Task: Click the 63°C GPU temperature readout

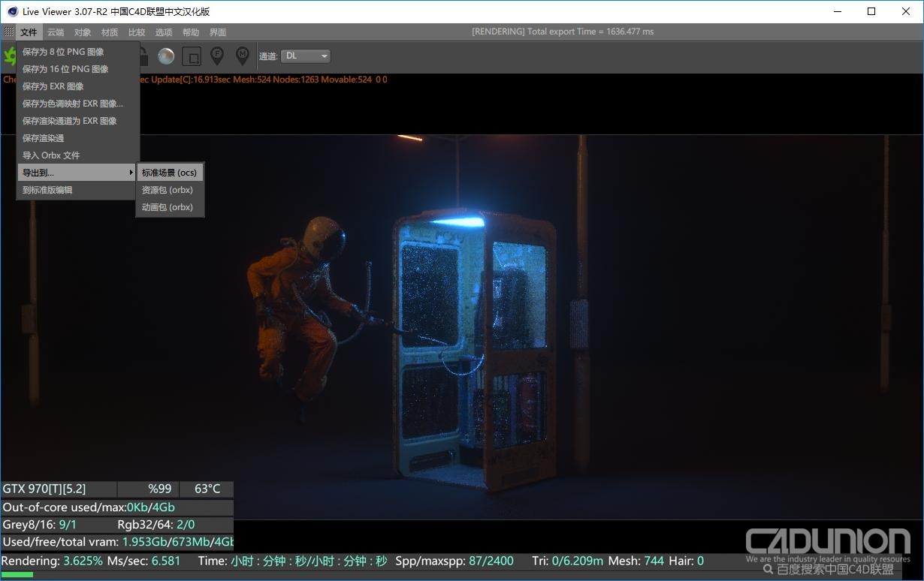Action: pyautogui.click(x=208, y=489)
